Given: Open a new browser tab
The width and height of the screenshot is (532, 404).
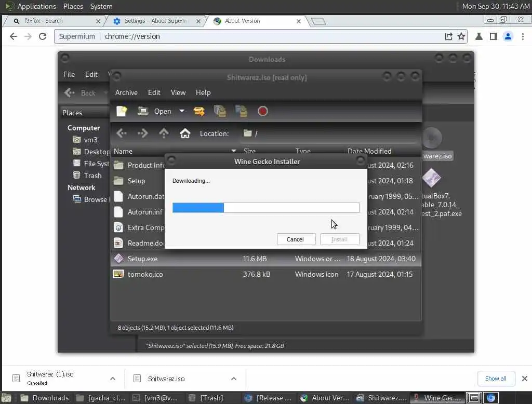Looking at the screenshot, I should click(x=318, y=21).
